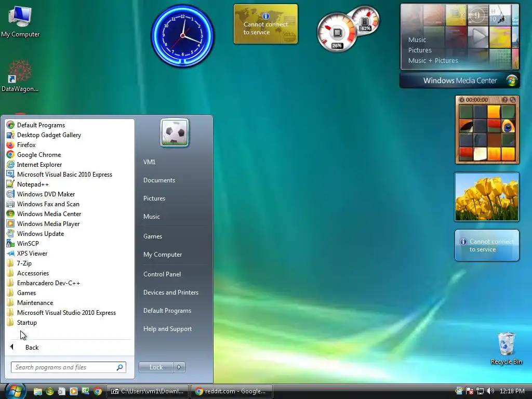Open Windows Explorer from the quick launch
This screenshot has width=532, height=399.
37,392
